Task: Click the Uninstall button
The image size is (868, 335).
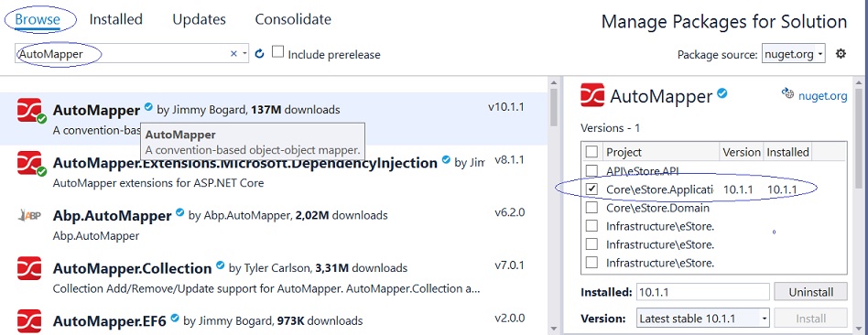Action: pos(810,292)
